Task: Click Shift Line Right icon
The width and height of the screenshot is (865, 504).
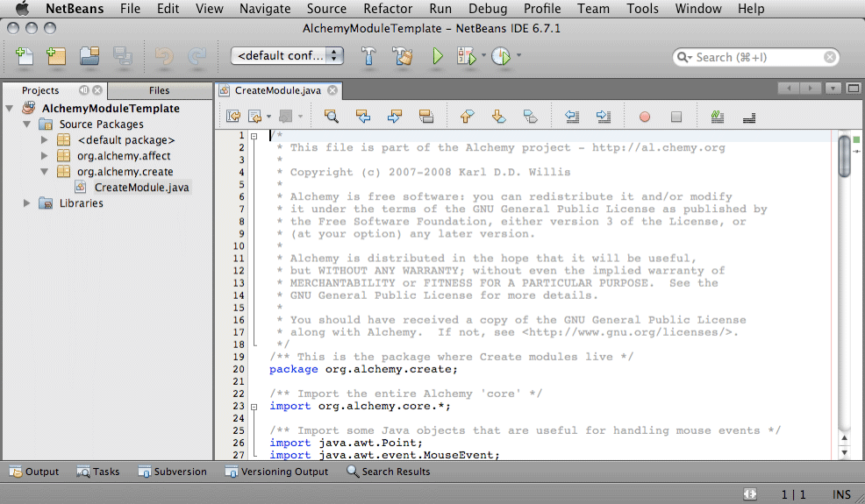Action: pyautogui.click(x=604, y=117)
